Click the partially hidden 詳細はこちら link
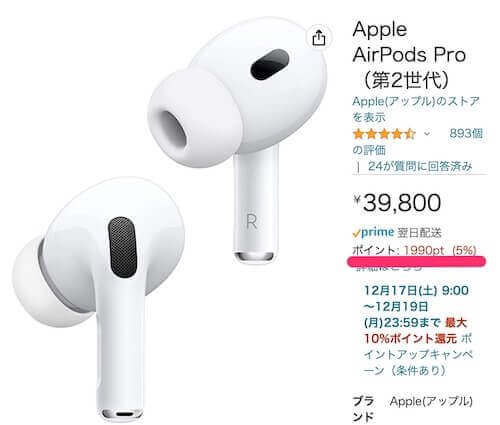 (x=389, y=269)
